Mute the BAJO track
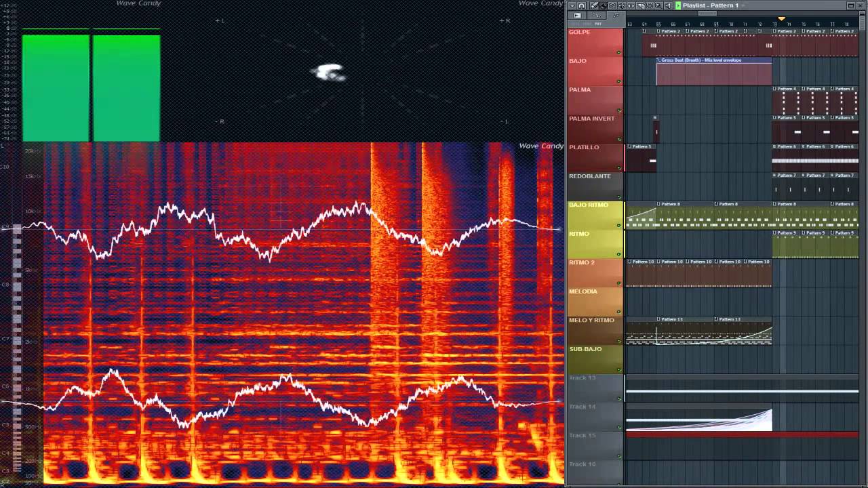The width and height of the screenshot is (868, 488). pos(618,81)
